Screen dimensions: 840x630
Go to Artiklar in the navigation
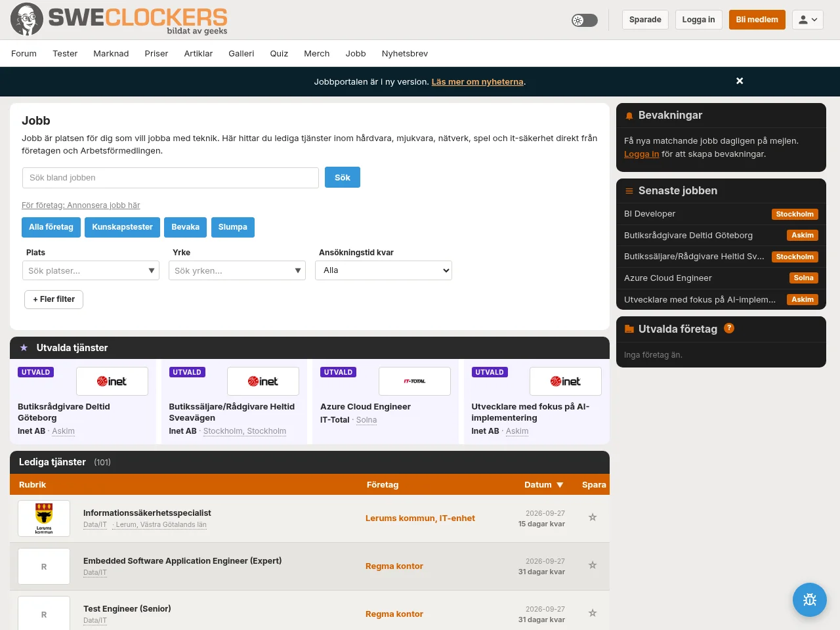coord(198,53)
